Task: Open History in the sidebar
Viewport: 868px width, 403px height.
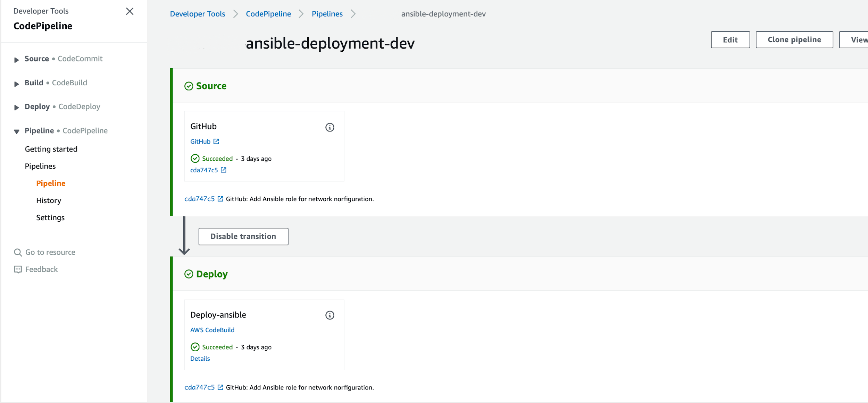Action: click(x=49, y=200)
